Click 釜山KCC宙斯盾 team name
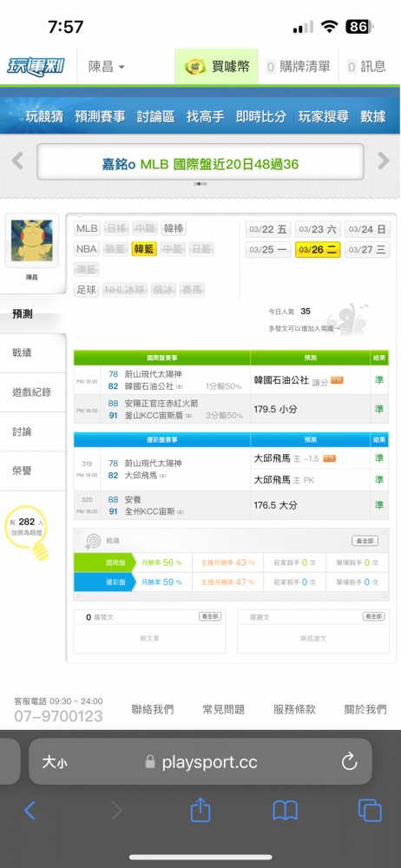Viewport: 401px width, 868px height. pos(153,415)
